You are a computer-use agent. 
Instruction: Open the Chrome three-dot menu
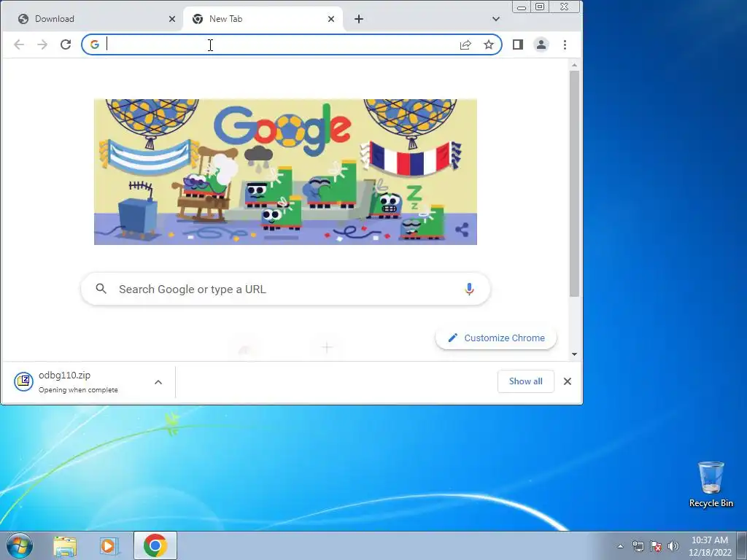[x=565, y=44]
